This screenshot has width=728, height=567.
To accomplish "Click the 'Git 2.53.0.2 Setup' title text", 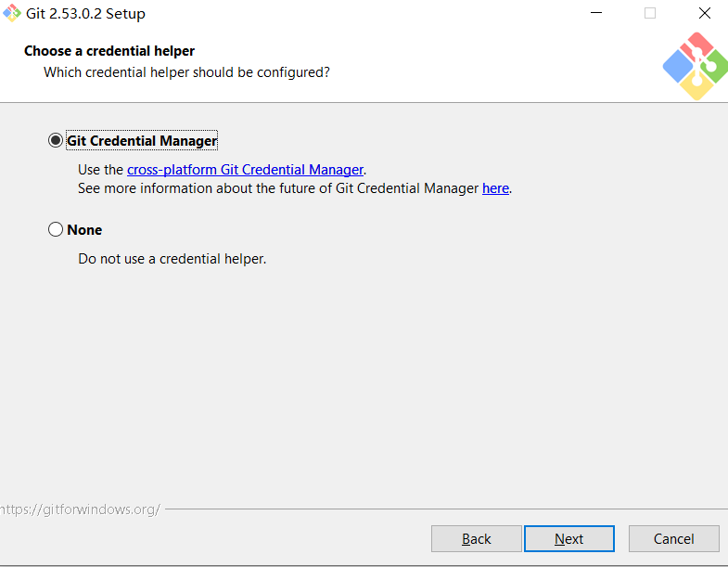I will coord(85,14).
